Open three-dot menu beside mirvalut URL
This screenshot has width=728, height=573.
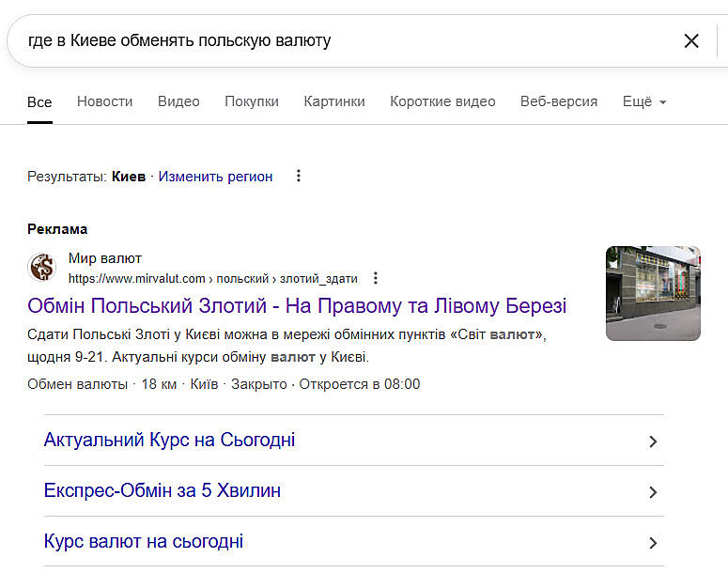click(376, 278)
